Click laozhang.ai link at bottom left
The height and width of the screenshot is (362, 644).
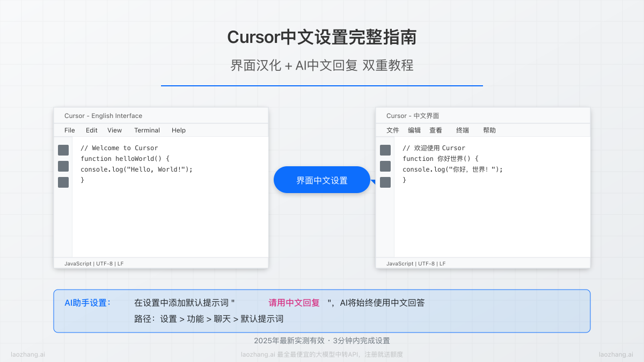28,354
